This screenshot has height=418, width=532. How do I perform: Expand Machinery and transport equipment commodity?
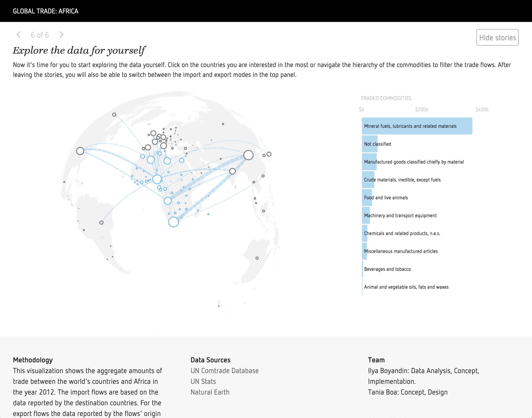point(400,215)
